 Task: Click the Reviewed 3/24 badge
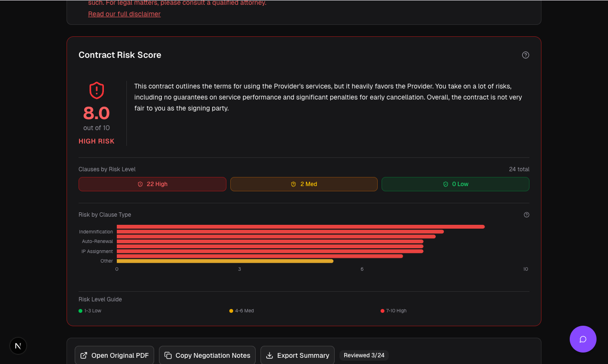point(364,355)
